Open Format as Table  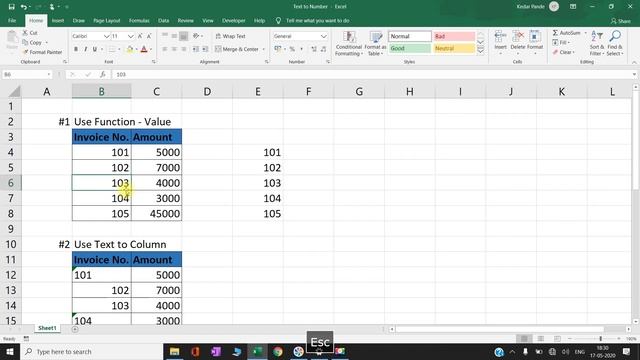pos(375,43)
